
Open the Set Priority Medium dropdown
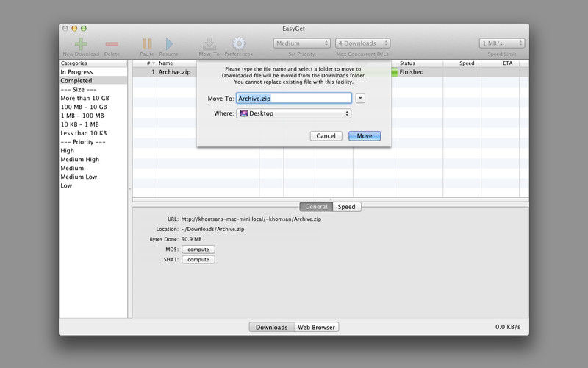pos(302,43)
